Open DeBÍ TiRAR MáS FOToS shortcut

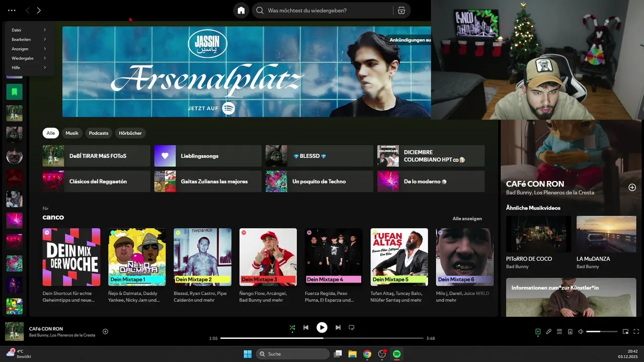coord(97,156)
